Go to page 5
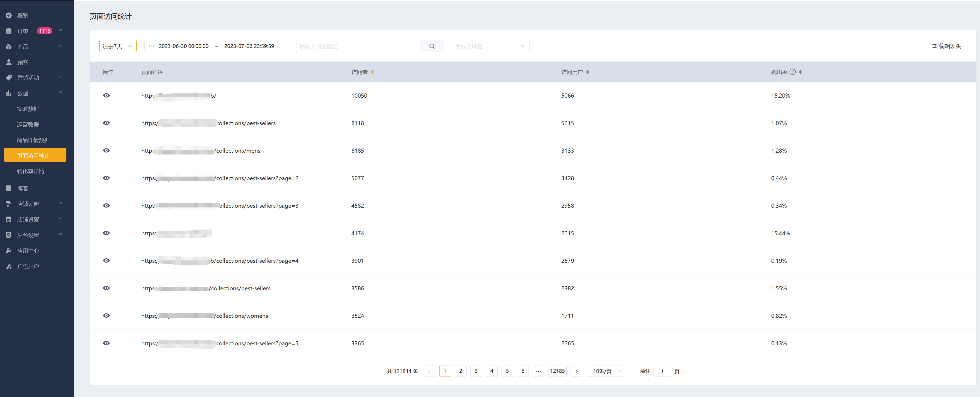 point(507,371)
